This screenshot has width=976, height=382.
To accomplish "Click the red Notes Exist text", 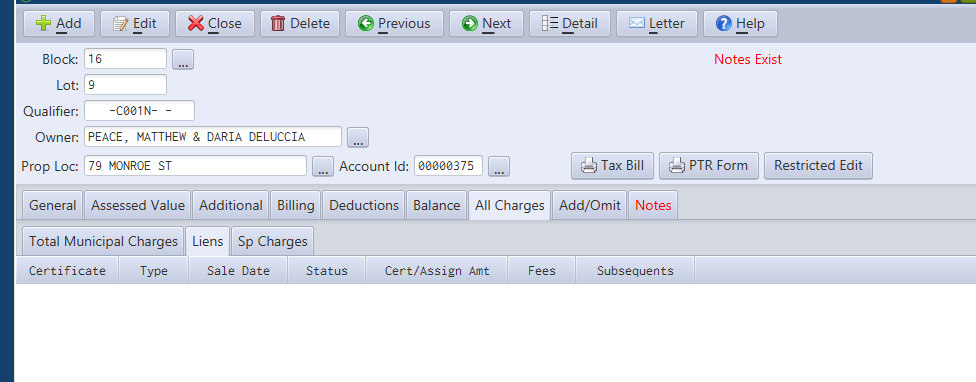I will [748, 60].
